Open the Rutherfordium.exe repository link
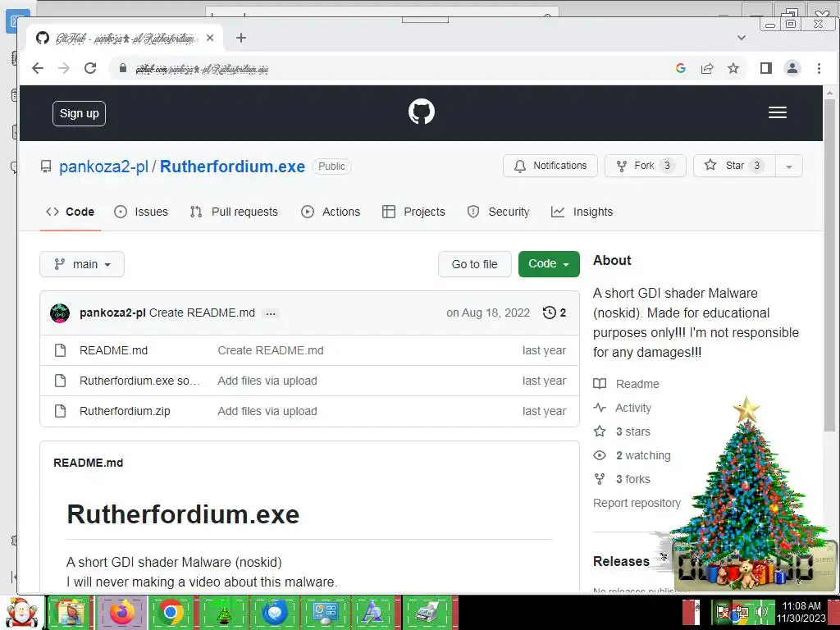 coord(232,167)
